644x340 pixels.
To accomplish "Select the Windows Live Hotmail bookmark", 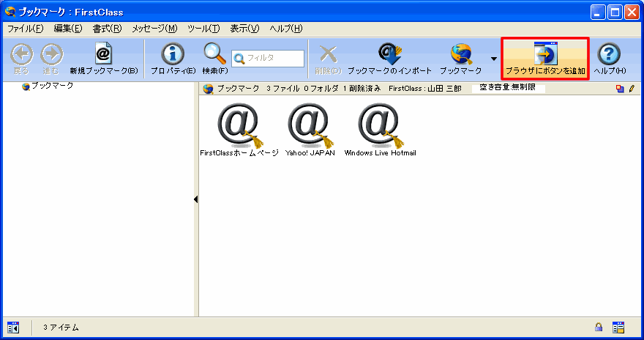I will tap(380, 125).
